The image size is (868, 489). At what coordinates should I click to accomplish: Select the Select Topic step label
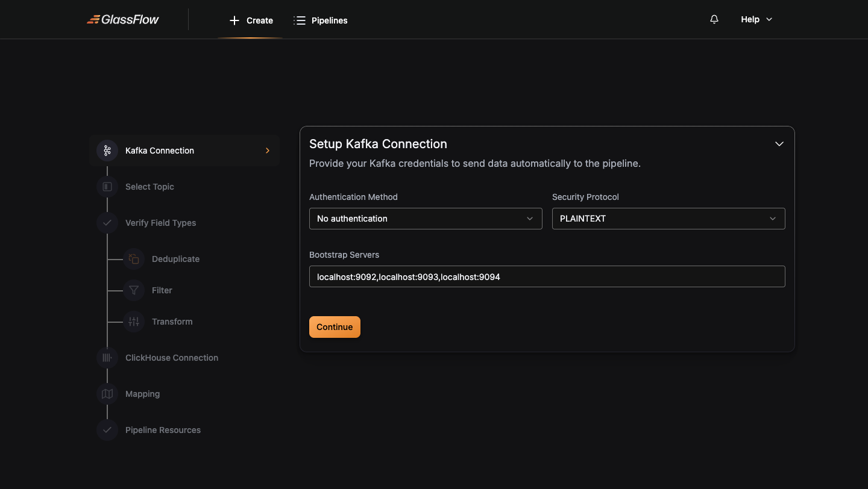(x=149, y=187)
